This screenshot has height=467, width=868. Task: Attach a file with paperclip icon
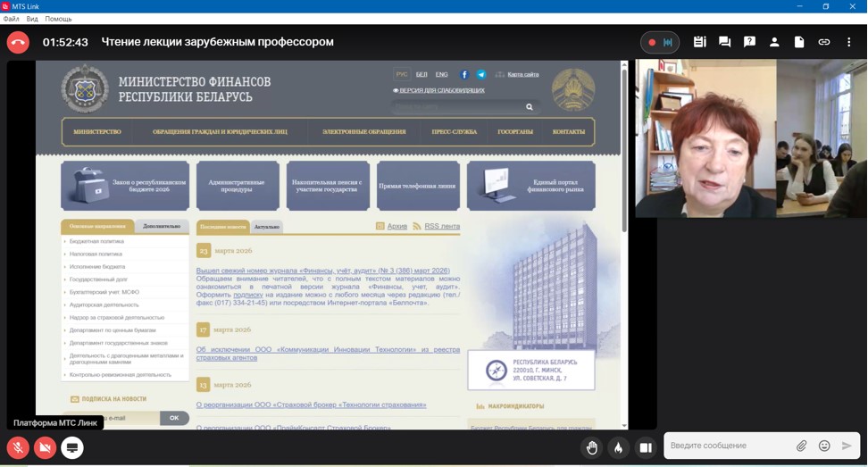coord(801,446)
